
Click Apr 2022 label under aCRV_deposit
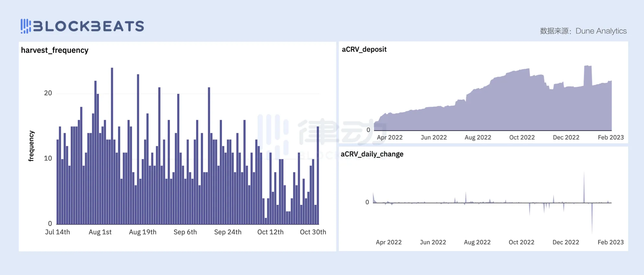tap(390, 137)
